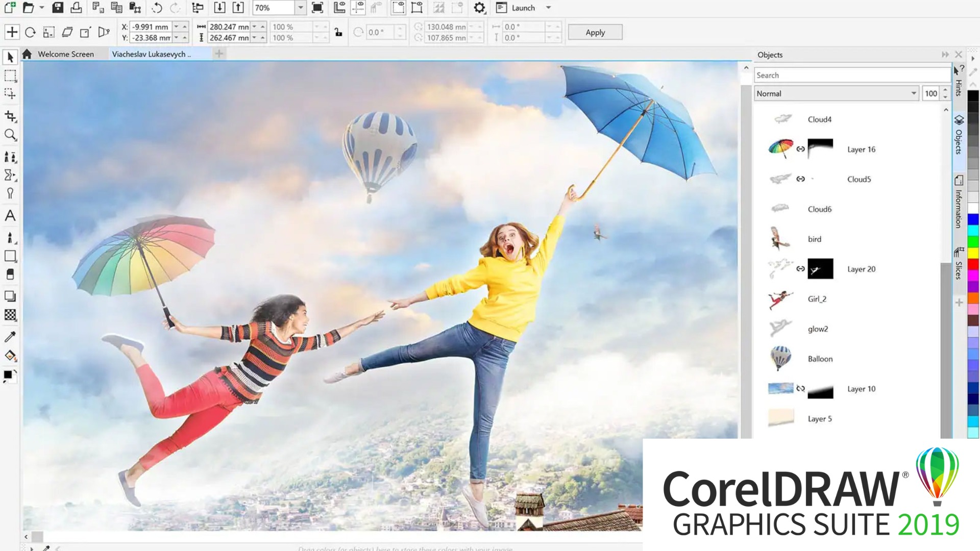Open the application options gear icon
This screenshot has height=551, width=980.
pyautogui.click(x=479, y=8)
